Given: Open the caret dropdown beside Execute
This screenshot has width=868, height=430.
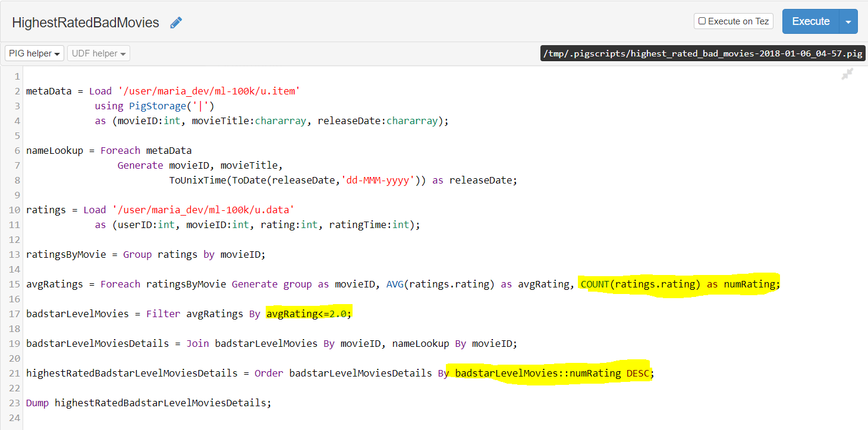Looking at the screenshot, I should 848,21.
